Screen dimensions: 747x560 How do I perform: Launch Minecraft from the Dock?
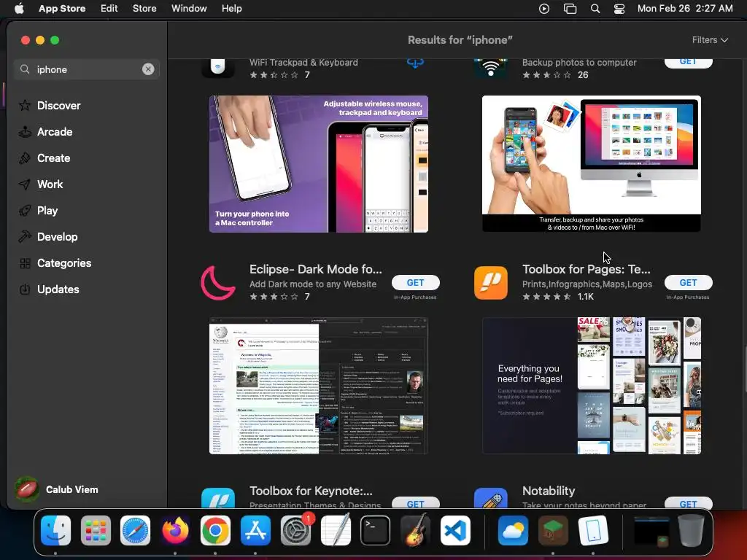point(553,531)
